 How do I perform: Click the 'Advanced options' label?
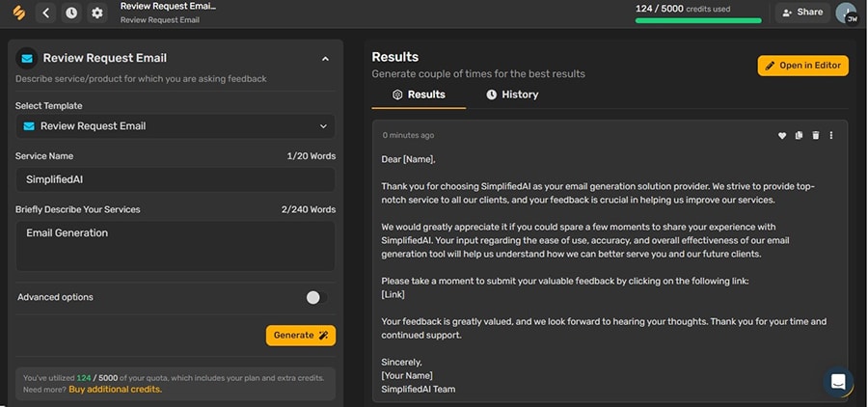click(x=55, y=297)
